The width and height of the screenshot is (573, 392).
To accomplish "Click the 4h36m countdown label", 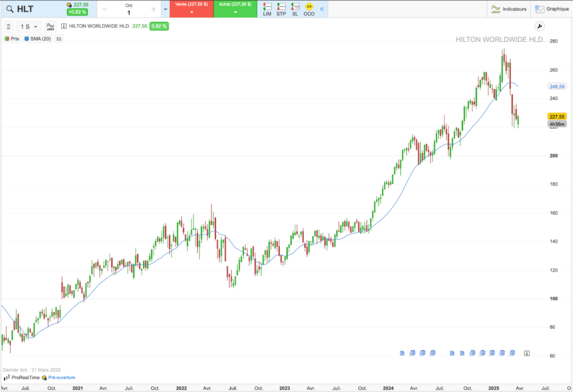I will [557, 124].
